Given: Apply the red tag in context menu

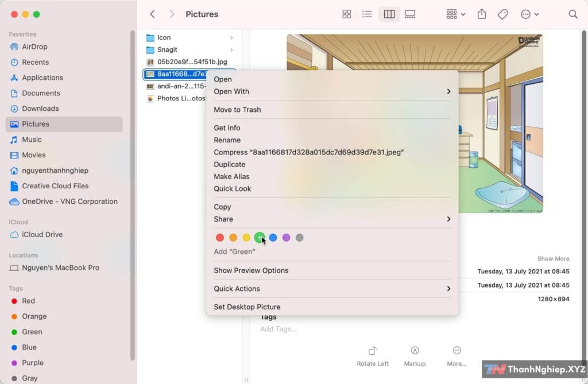Looking at the screenshot, I should point(220,238).
